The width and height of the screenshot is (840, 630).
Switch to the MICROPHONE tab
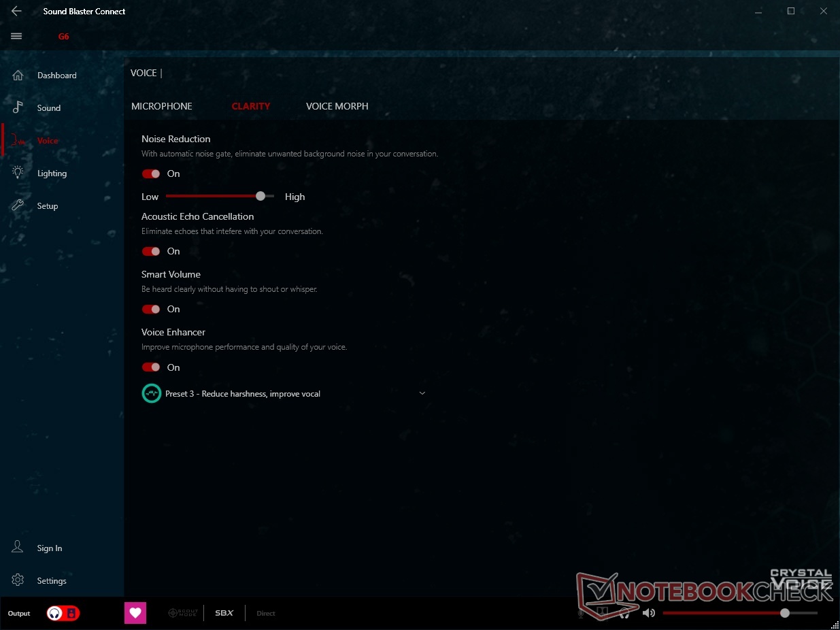162,106
